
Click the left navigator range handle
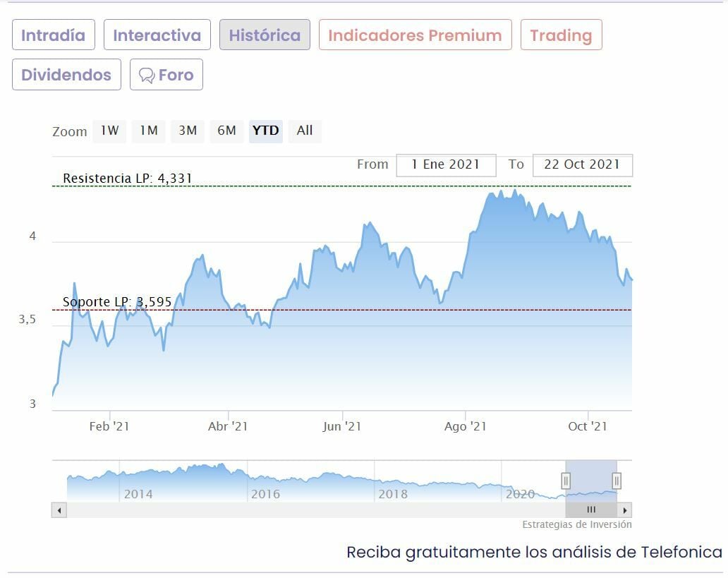coord(566,481)
